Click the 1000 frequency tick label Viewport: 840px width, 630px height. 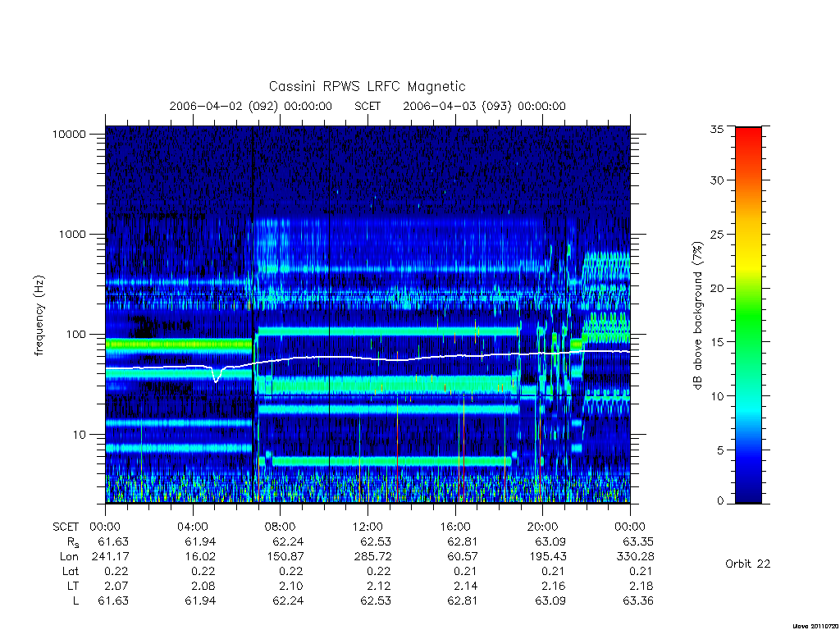point(72,234)
